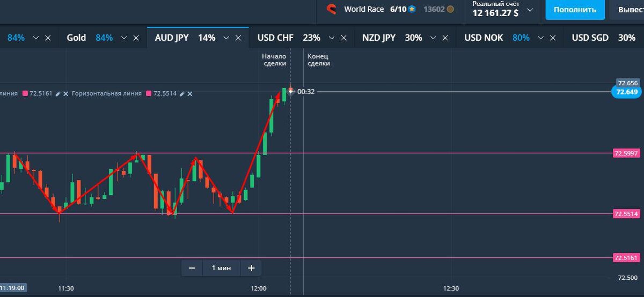Screen dimensions: 644x297
Task: Open the Реальный счёт account dropdown
Action: point(530,10)
